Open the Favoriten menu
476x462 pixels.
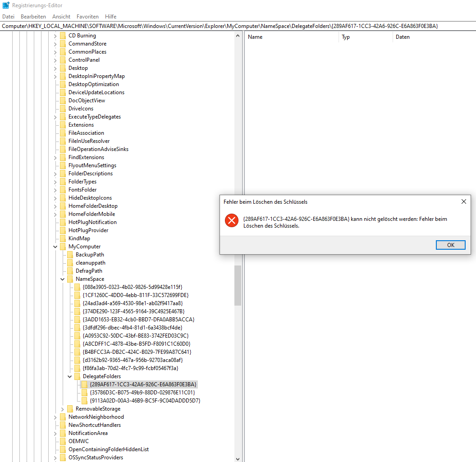tap(87, 17)
